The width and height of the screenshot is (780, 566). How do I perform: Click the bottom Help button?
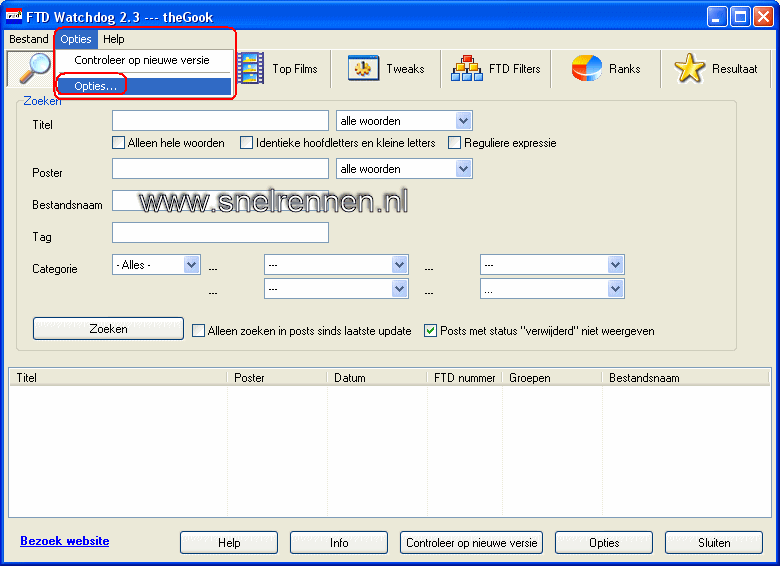coord(229,543)
